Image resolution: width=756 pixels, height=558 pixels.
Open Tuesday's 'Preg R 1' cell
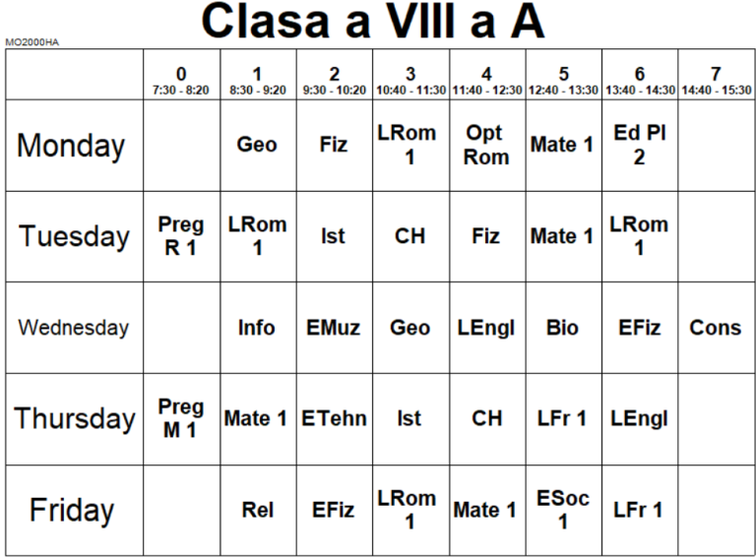coord(181,236)
